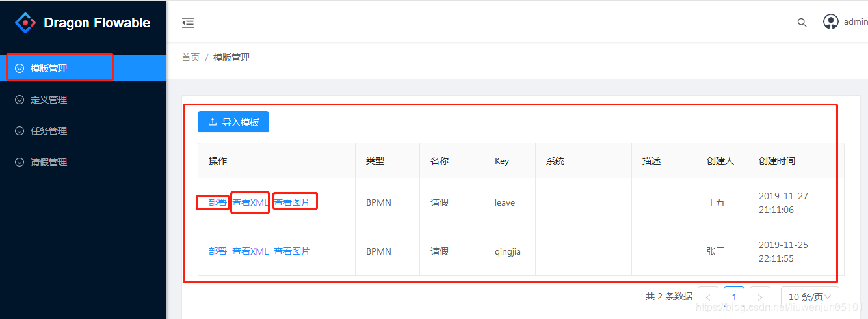Click the 导入模板 button
Screen dimensions: 868x319
[233, 122]
